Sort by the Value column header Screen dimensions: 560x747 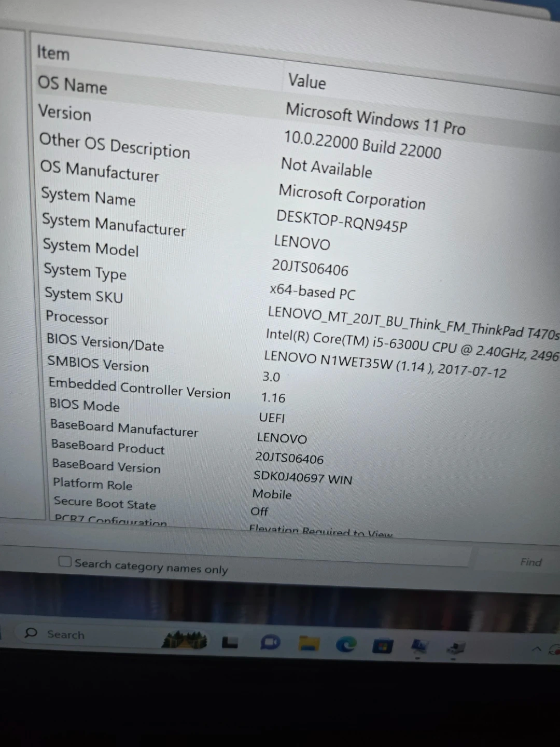point(307,81)
